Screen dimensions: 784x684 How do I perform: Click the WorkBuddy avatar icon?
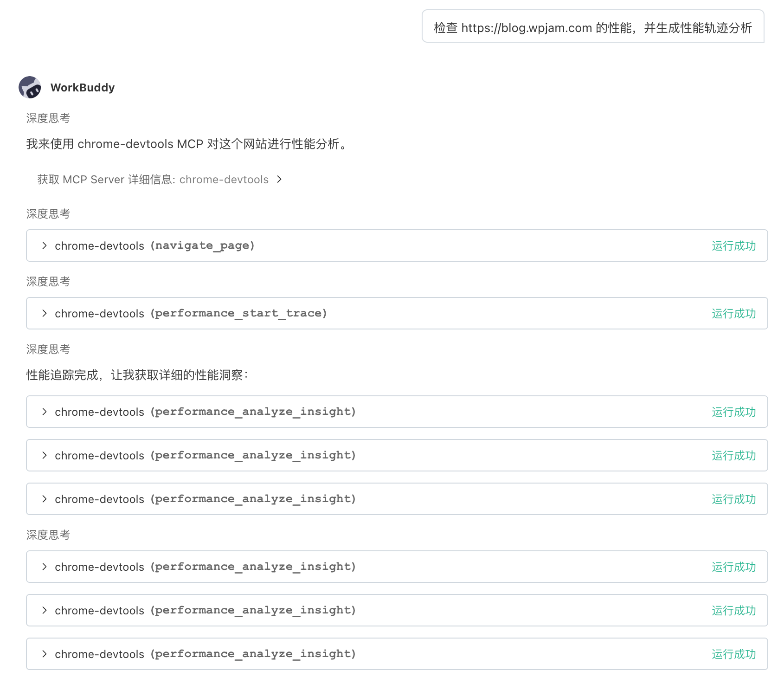coord(30,87)
